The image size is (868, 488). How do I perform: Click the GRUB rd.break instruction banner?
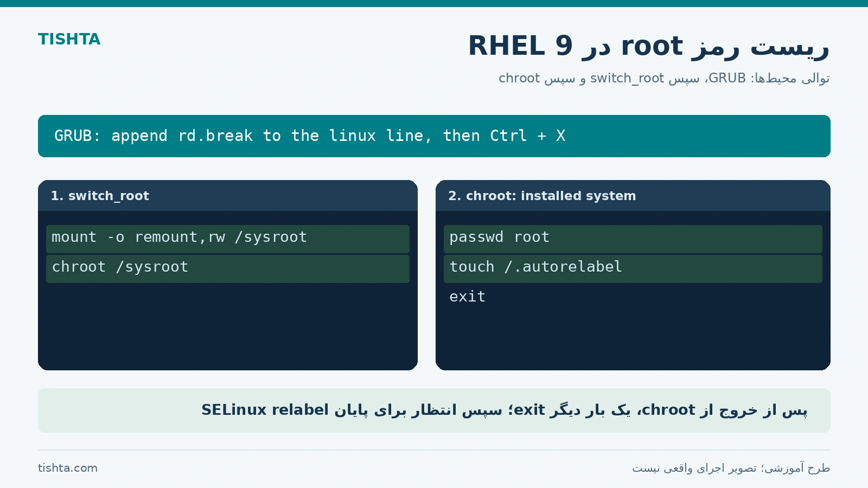point(434,136)
